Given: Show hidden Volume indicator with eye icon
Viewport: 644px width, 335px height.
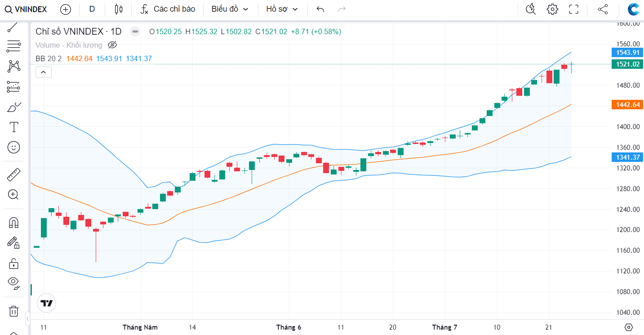Looking at the screenshot, I should [112, 45].
